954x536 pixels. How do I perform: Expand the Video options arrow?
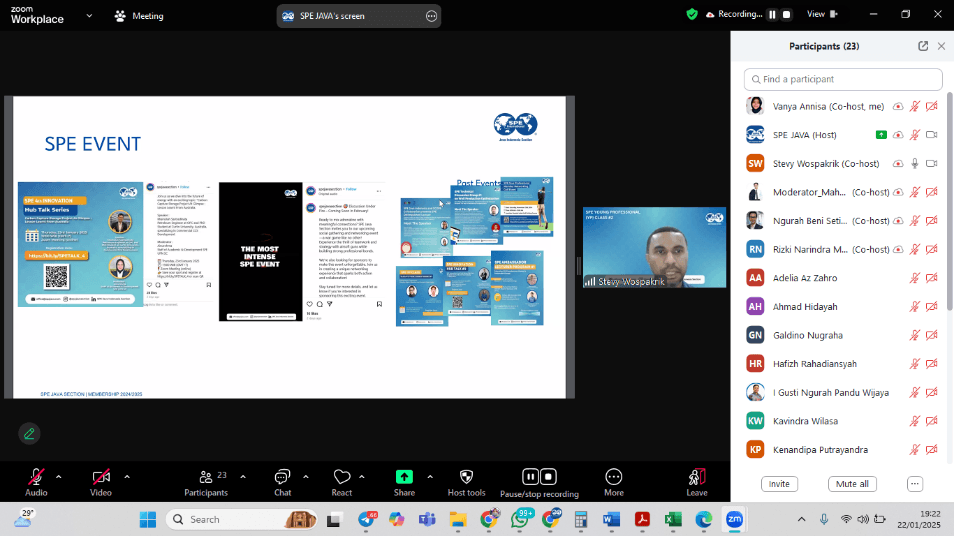click(127, 477)
